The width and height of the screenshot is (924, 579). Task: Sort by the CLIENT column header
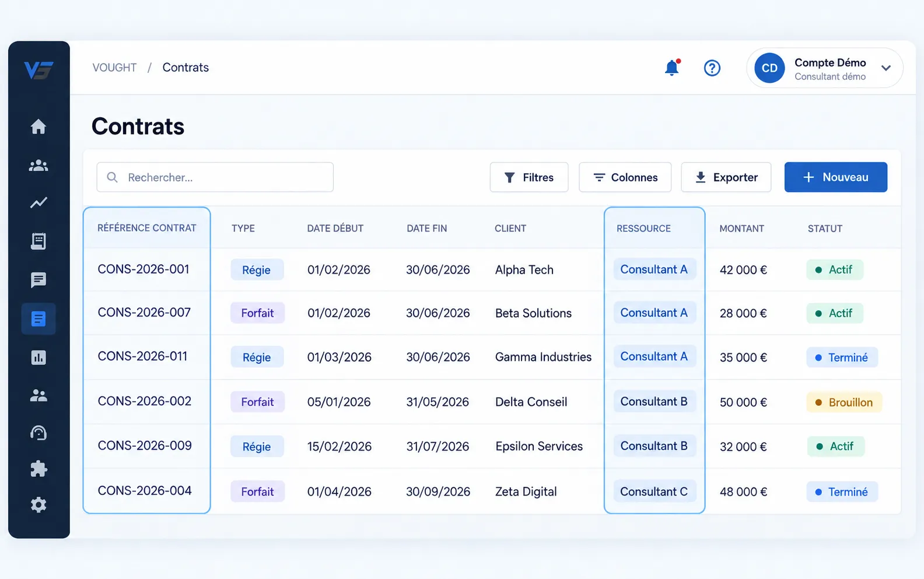(x=510, y=229)
